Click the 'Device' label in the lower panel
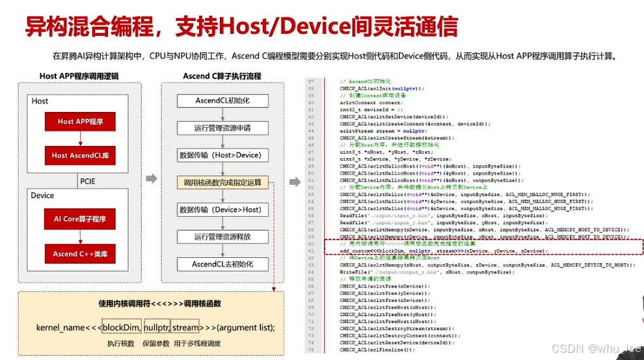 [42, 195]
